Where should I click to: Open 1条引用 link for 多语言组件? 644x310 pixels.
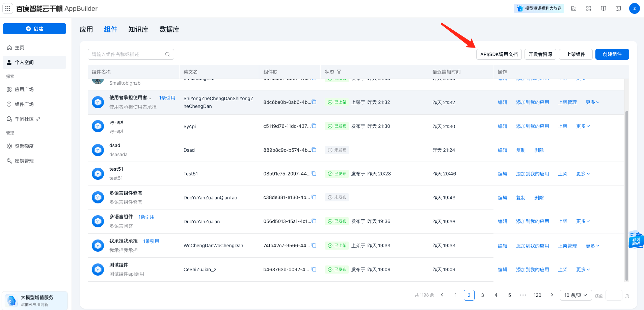[x=146, y=217]
